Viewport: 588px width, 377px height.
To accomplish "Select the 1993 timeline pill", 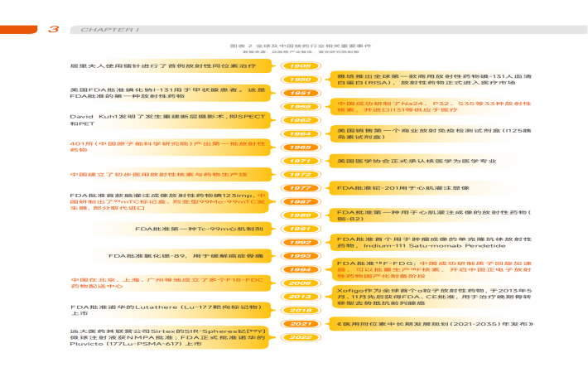I will pos(301,256).
